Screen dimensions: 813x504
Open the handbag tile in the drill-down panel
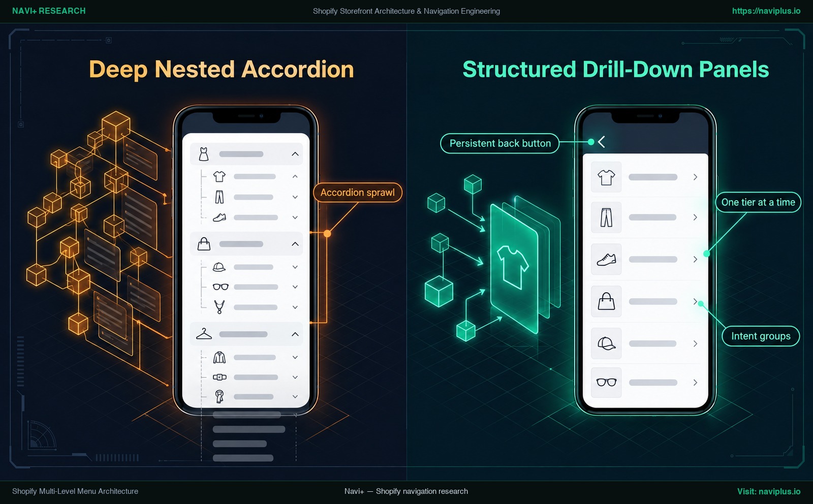[606, 302]
